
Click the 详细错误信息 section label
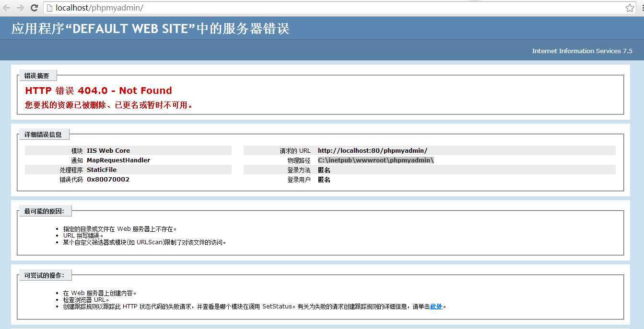click(43, 135)
